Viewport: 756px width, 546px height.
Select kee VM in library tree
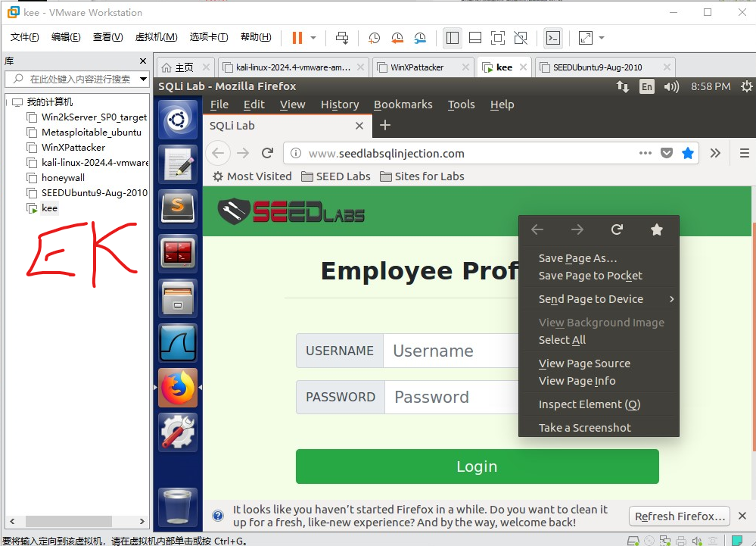[x=49, y=208]
